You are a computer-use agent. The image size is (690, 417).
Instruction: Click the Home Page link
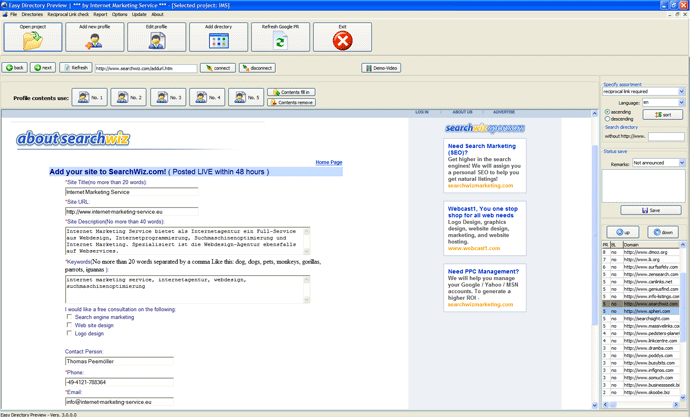[329, 162]
